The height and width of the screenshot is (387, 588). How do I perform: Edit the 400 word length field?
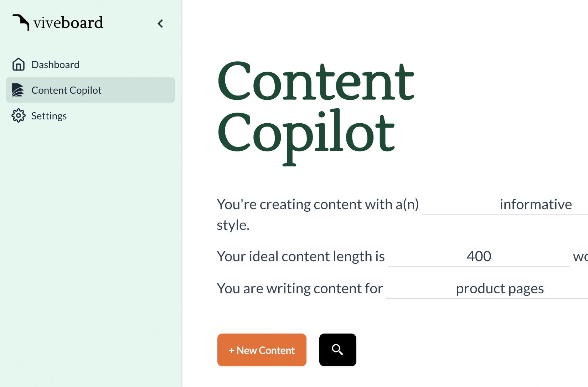coord(479,256)
